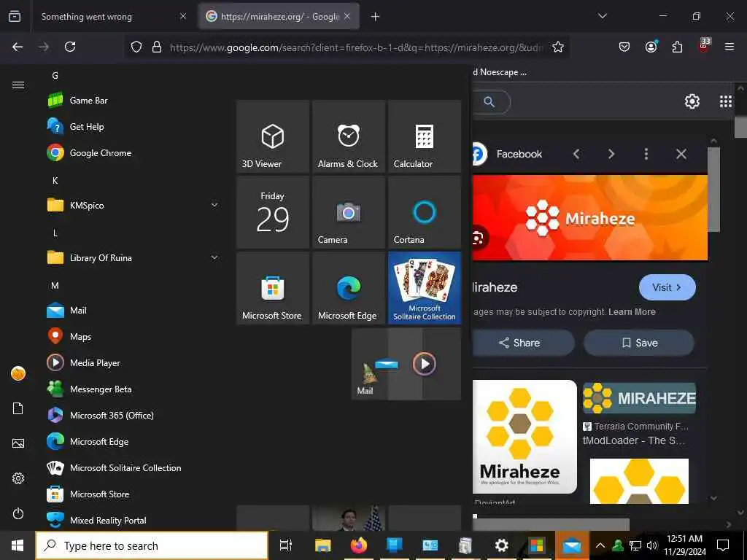The width and height of the screenshot is (747, 560).
Task: Open the Media Player tile with play icon
Action: 425,365
